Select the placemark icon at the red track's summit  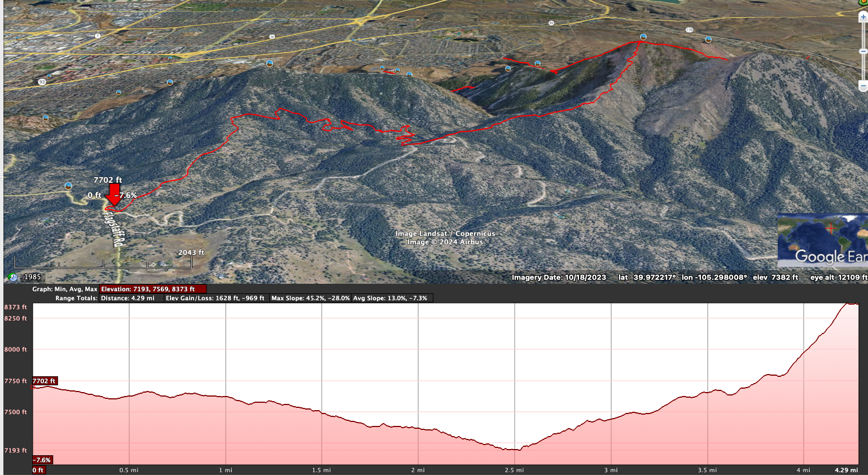click(643, 37)
